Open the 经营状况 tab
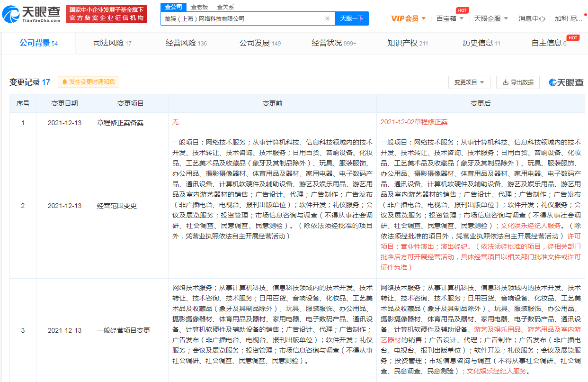This screenshot has height=382, width=588. point(334,43)
